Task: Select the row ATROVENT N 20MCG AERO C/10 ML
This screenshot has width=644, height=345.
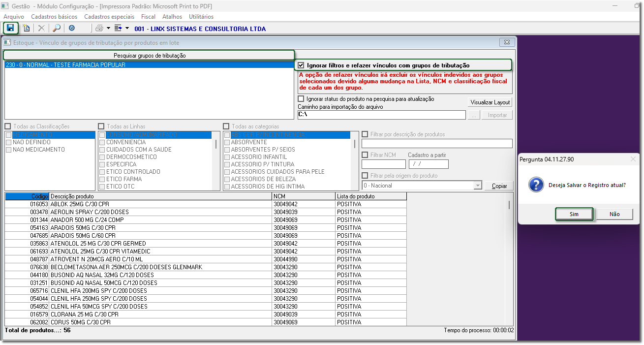Action: pyautogui.click(x=206, y=259)
